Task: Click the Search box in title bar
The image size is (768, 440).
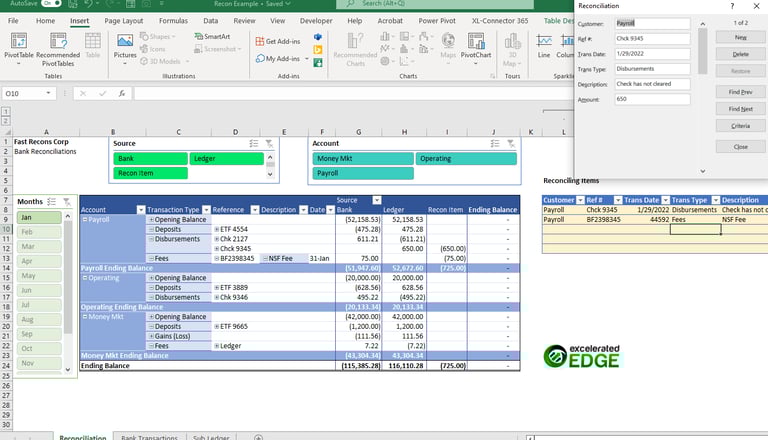Action: [x=435, y=4]
